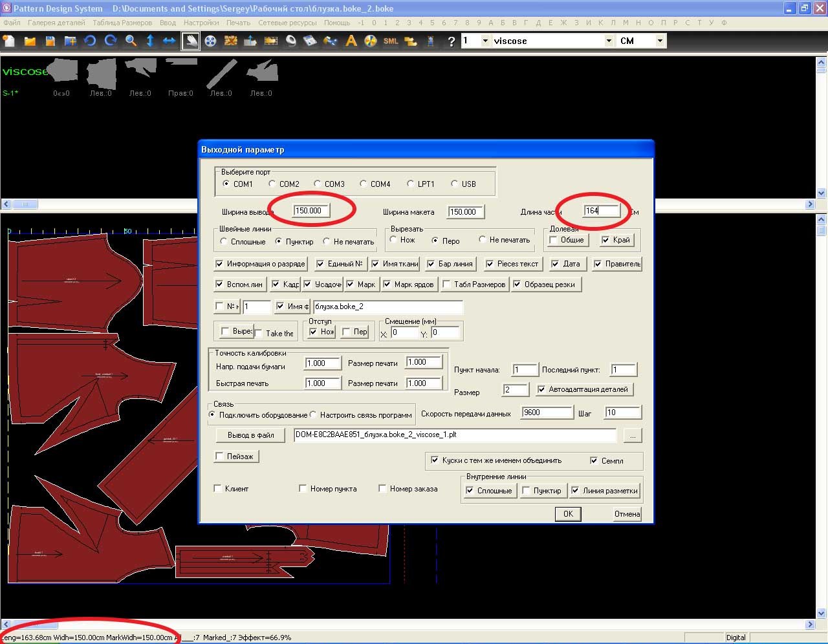Viewport: 828px width, 644px height.
Task: Click the large letter A text icon
Action: 351,41
